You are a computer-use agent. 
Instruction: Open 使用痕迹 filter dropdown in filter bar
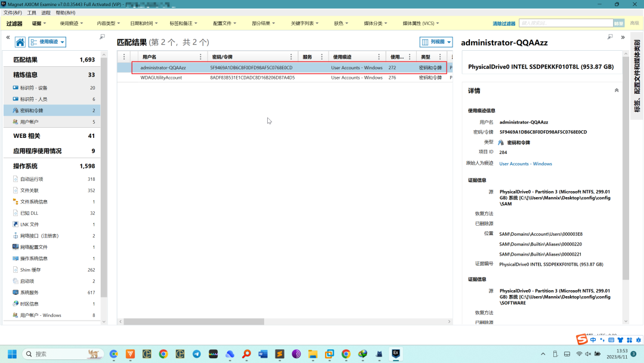tap(72, 23)
